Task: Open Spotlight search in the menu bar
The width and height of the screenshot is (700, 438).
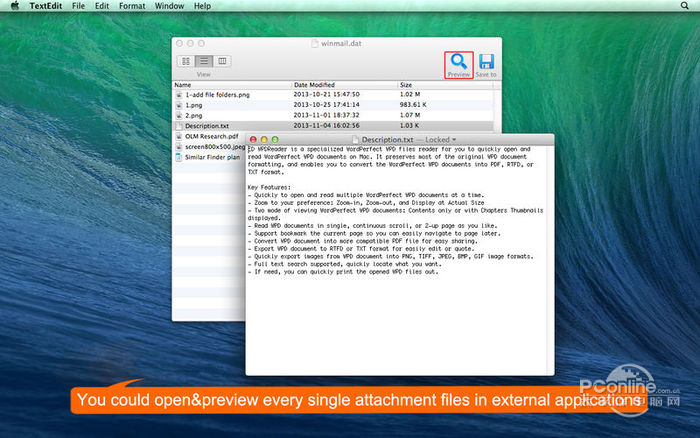Action: pos(684,6)
